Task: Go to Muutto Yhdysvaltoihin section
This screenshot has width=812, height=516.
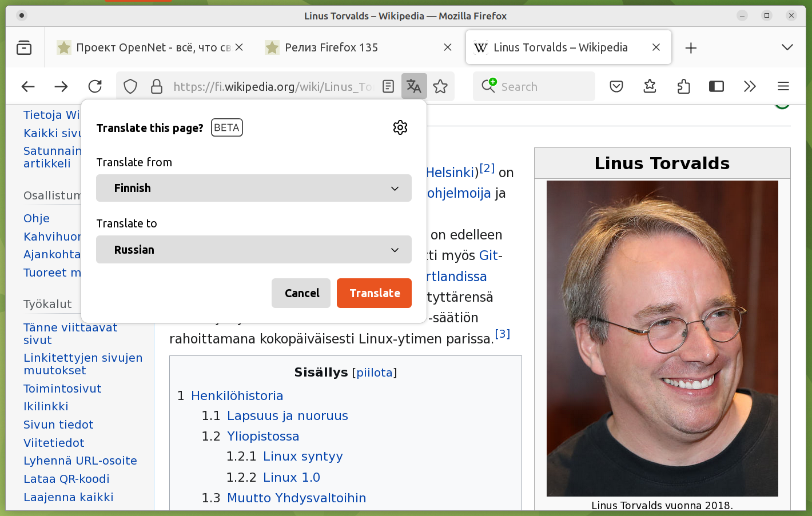Action: coord(296,498)
